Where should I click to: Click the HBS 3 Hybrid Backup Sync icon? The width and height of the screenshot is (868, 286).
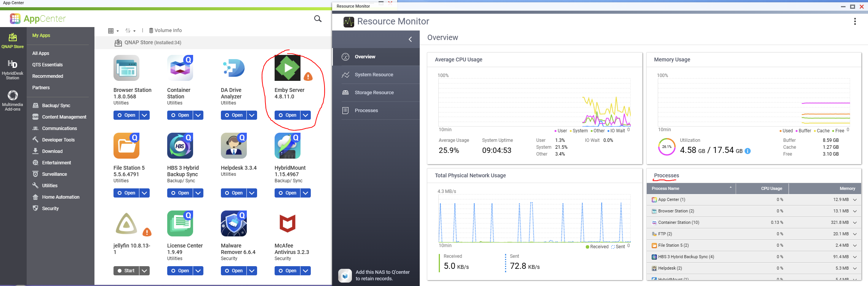[x=180, y=146]
